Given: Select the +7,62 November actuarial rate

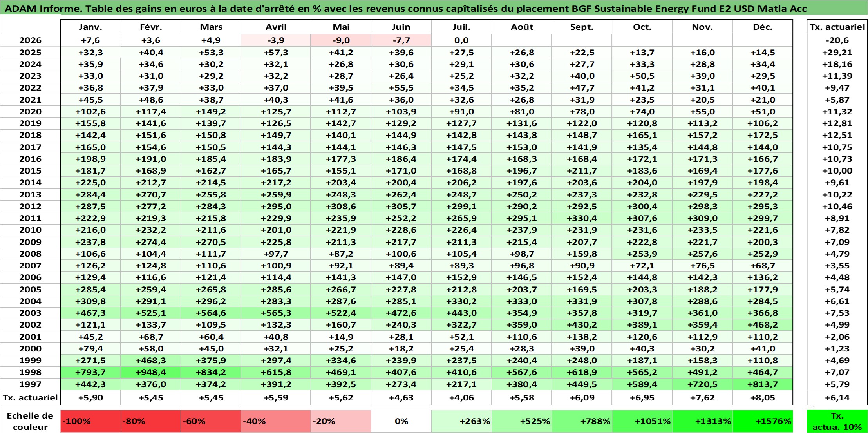Looking at the screenshot, I should click(x=702, y=398).
